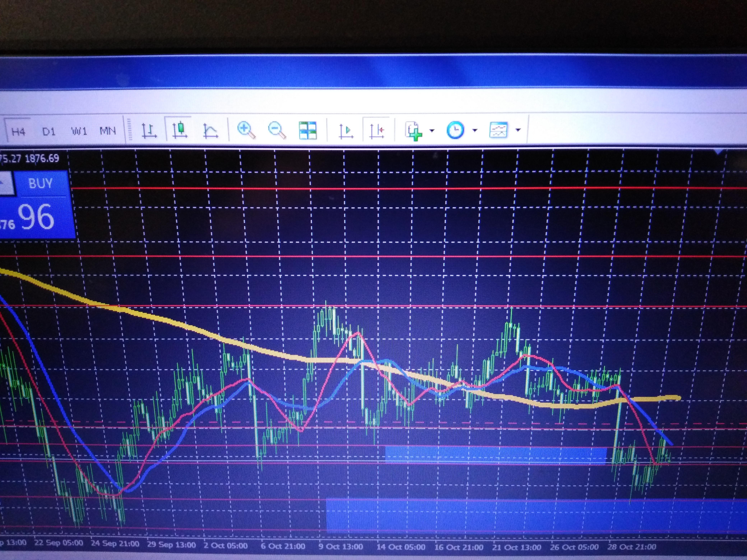Viewport: 747px width, 560px height.
Task: Zoom out of the chart
Action: (x=277, y=130)
